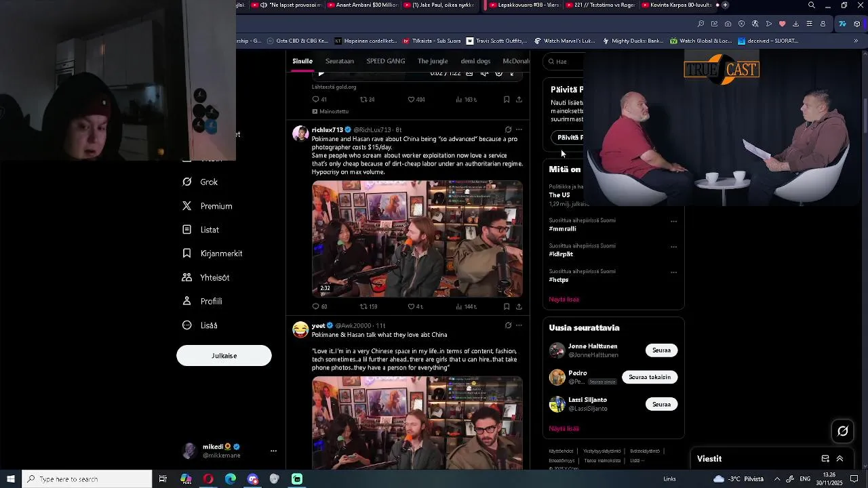
Task: Open Grok from the X sidebar
Action: pos(200,182)
